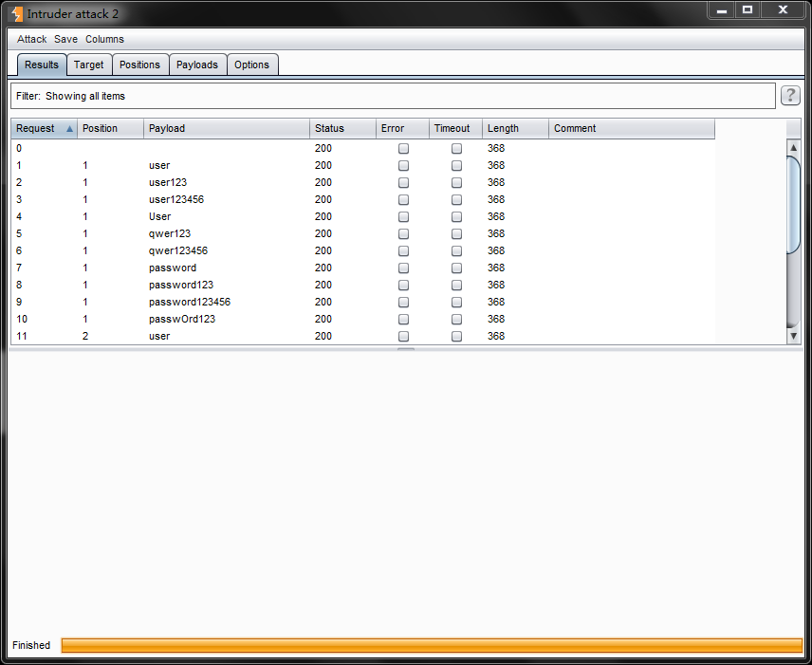This screenshot has width=812, height=665.
Task: Click the vertical scrollbar thumb of results table
Action: pyautogui.click(x=793, y=205)
